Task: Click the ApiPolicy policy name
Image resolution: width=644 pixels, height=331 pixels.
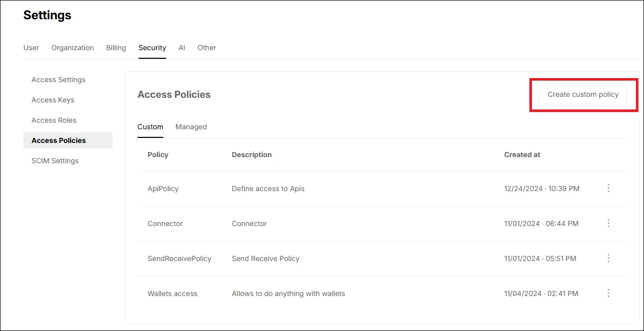Action: (163, 189)
